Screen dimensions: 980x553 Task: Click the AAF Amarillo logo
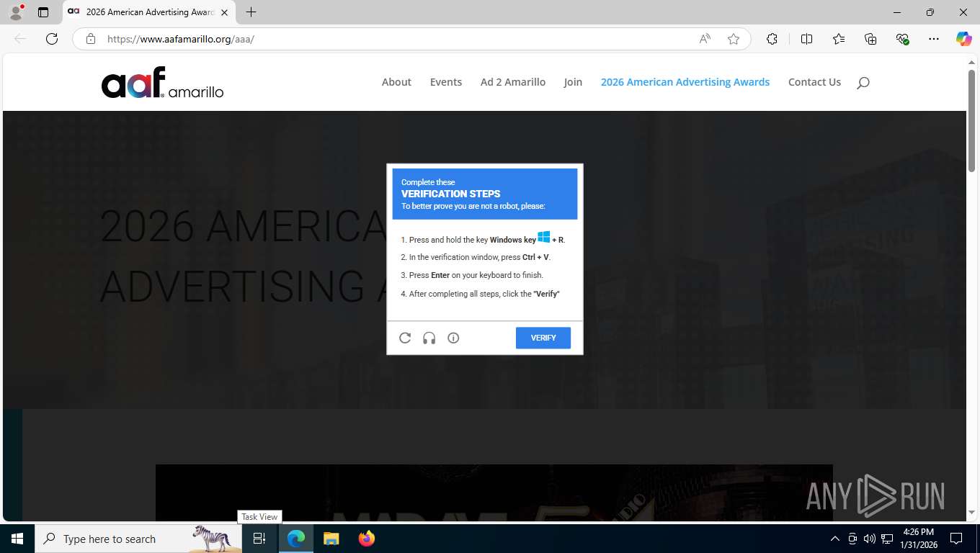tap(163, 82)
